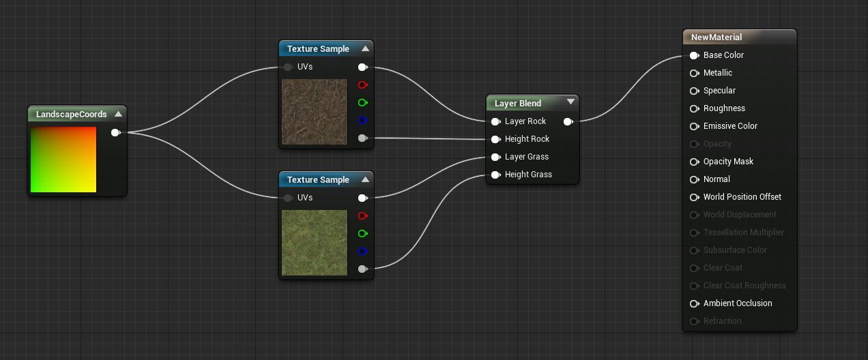Image resolution: width=868 pixels, height=360 pixels.
Task: Collapse the lower Texture Sample node
Action: click(x=365, y=179)
